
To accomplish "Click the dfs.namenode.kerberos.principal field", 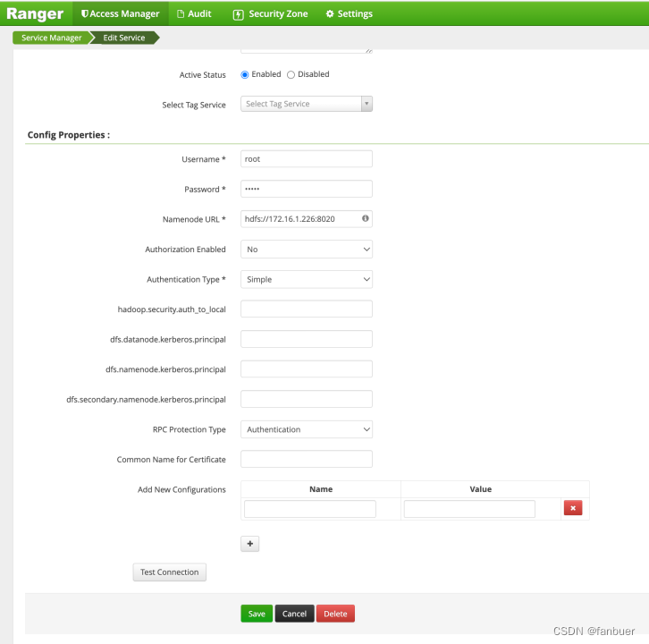I will (307, 369).
